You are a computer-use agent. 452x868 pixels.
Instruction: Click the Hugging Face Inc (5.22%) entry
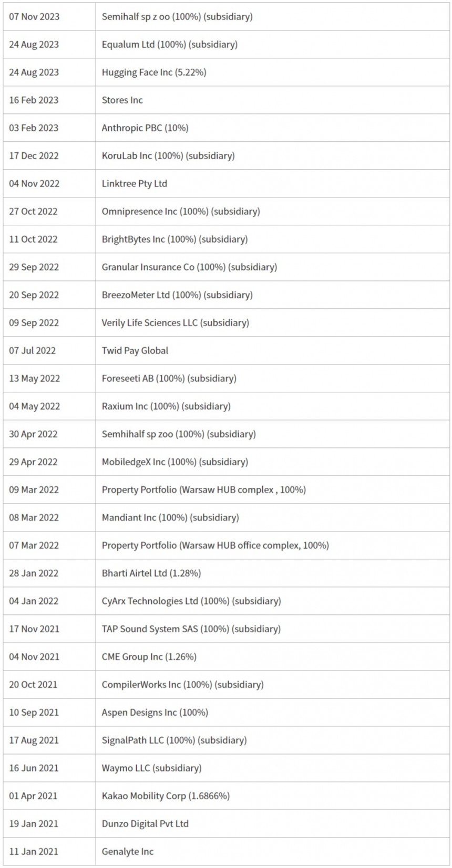click(153, 72)
